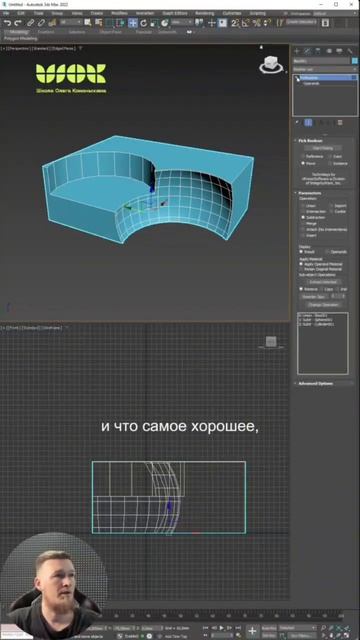Open the Modifiers menu

point(119,13)
